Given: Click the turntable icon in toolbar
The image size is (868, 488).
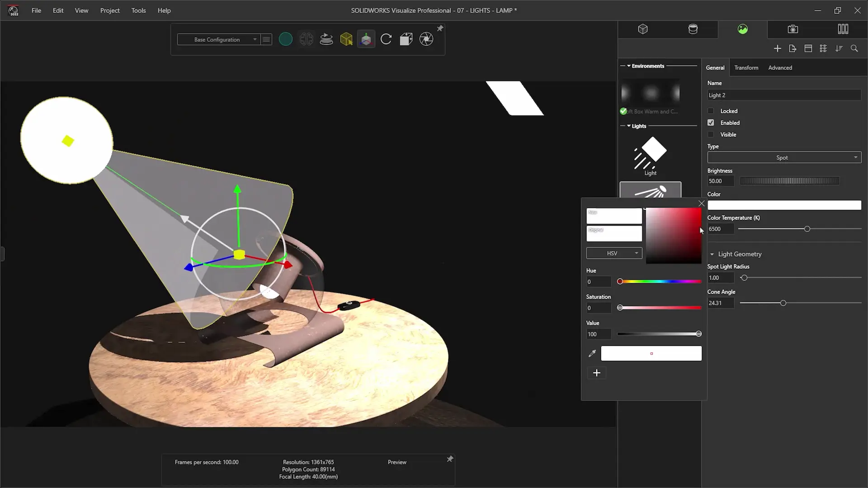Looking at the screenshot, I should pyautogui.click(x=326, y=39).
